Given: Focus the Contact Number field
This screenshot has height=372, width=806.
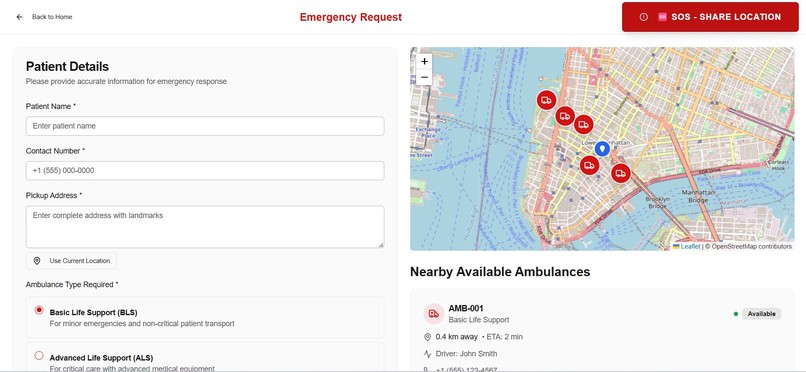Looking at the screenshot, I should (205, 171).
